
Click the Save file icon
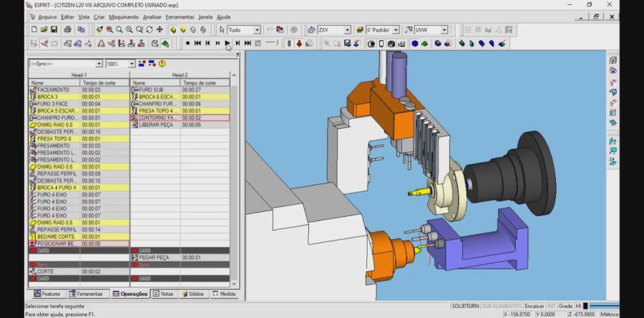click(54, 30)
